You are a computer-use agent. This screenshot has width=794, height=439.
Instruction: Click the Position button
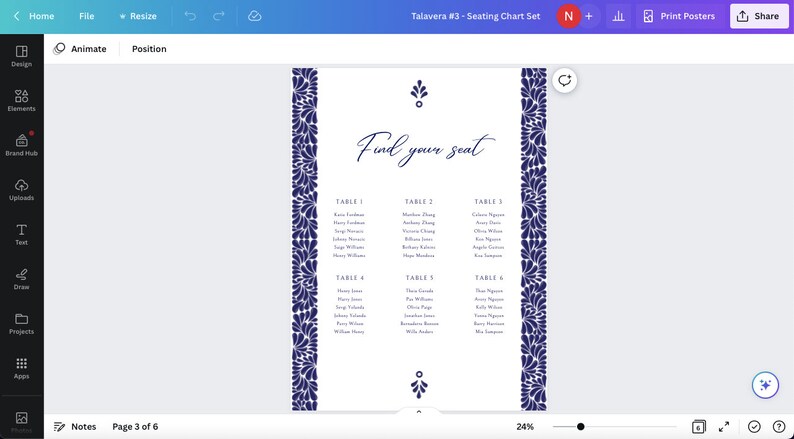point(149,49)
